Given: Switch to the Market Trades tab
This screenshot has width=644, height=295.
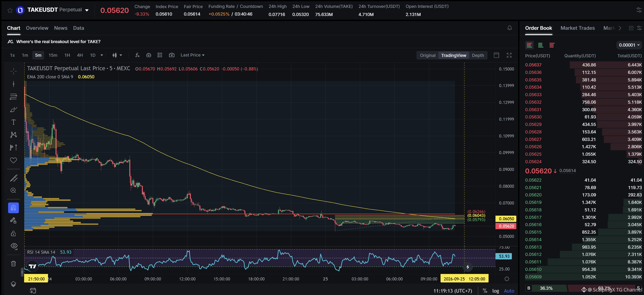Looking at the screenshot, I should tap(578, 28).
